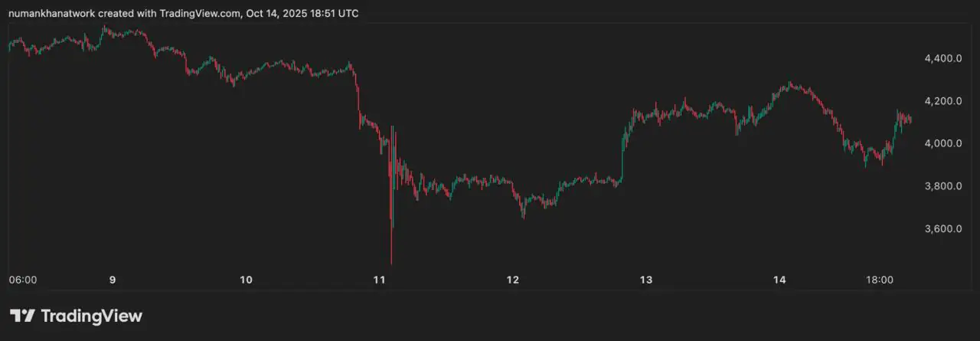Click the Oct 14, 2025 18:51 UTC timestamp
This screenshot has width=980, height=341.
click(304, 14)
